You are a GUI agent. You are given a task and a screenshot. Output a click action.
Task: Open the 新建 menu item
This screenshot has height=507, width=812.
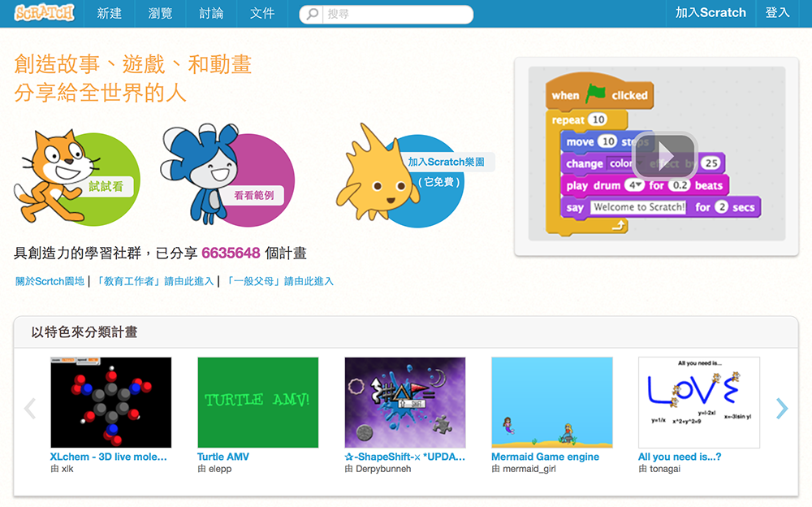pos(110,14)
